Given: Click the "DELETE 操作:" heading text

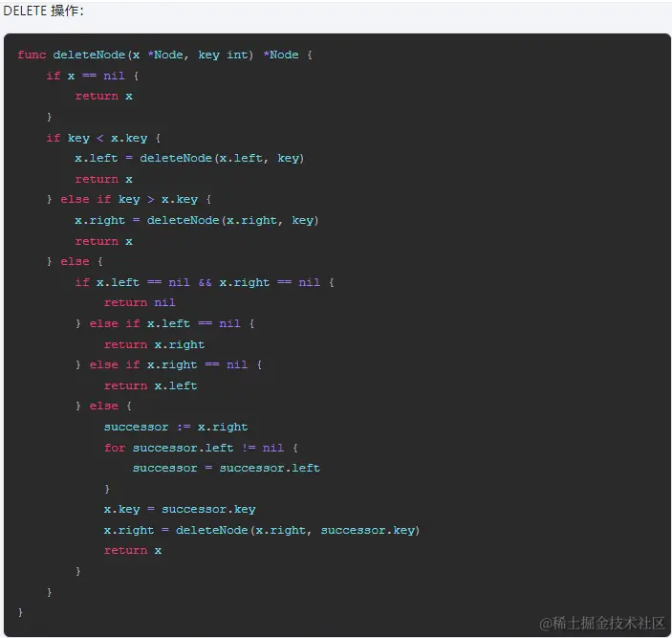Looking at the screenshot, I should [43, 11].
